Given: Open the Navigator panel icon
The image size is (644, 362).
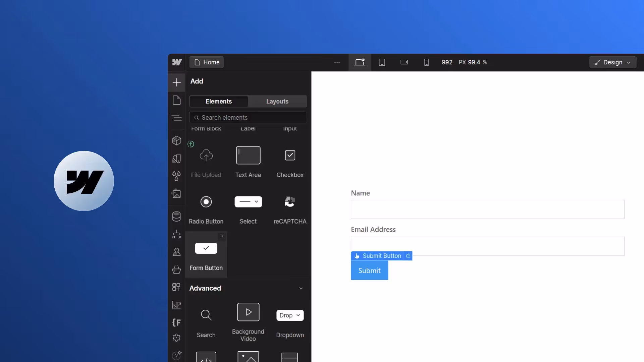Looking at the screenshot, I should pyautogui.click(x=176, y=118).
